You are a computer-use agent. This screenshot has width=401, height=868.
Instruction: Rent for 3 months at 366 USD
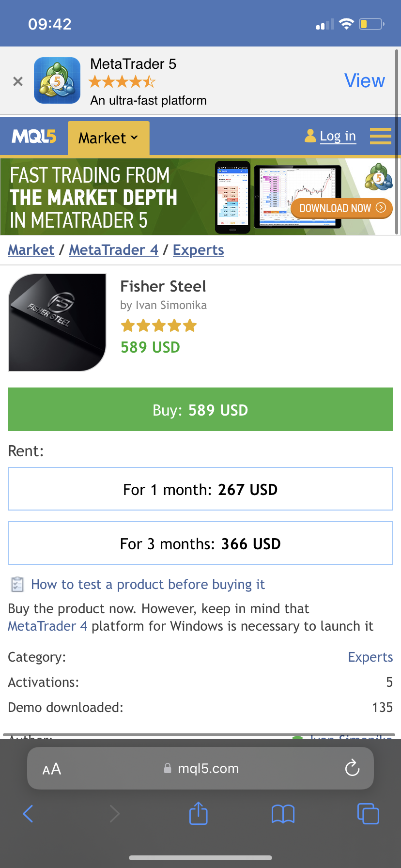click(x=200, y=543)
